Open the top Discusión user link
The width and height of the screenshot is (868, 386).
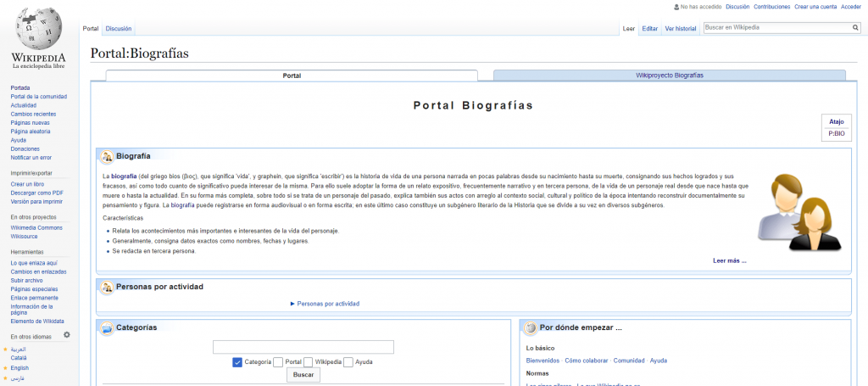click(x=737, y=7)
